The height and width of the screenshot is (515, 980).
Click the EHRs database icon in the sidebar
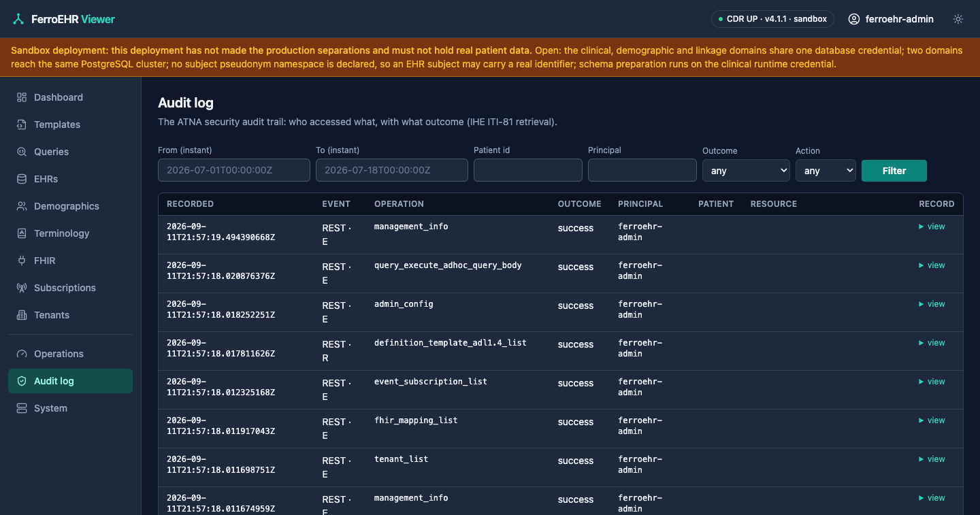(x=22, y=179)
